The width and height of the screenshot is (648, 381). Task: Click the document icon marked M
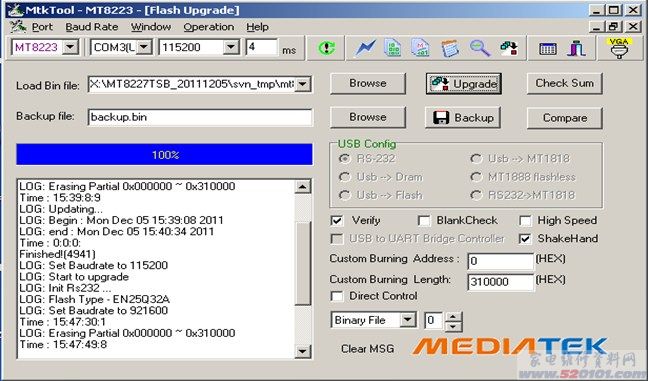pos(421,48)
